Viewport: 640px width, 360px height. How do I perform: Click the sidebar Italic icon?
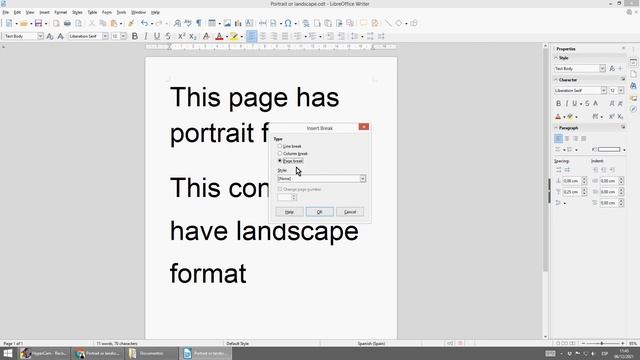coord(566,104)
